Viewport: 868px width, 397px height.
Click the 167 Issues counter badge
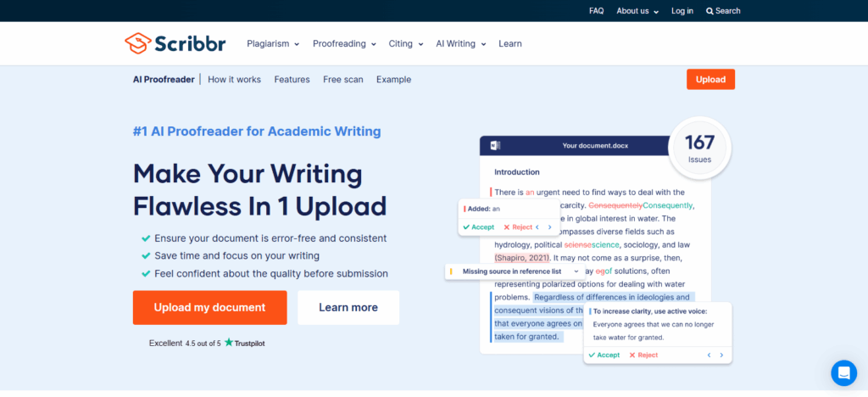point(699,148)
